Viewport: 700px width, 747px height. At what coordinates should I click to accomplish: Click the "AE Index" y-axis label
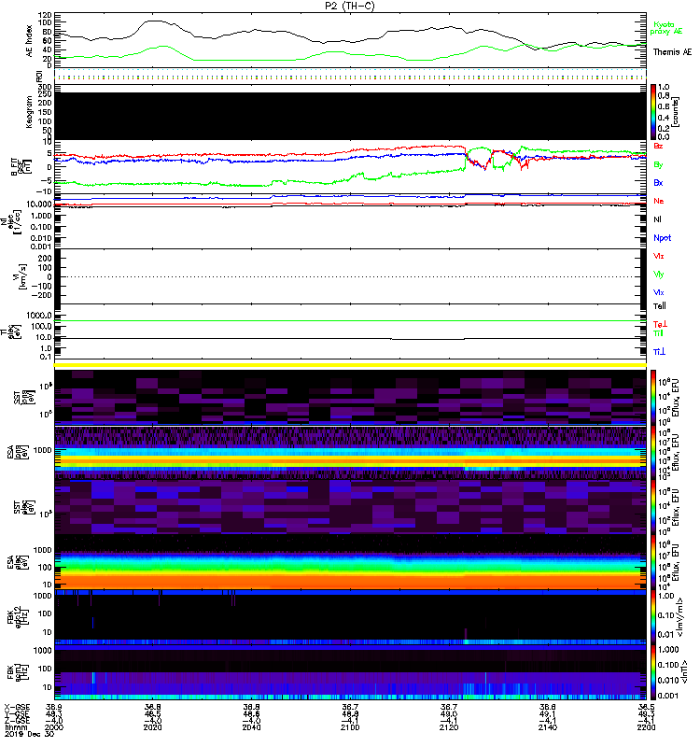(29, 41)
